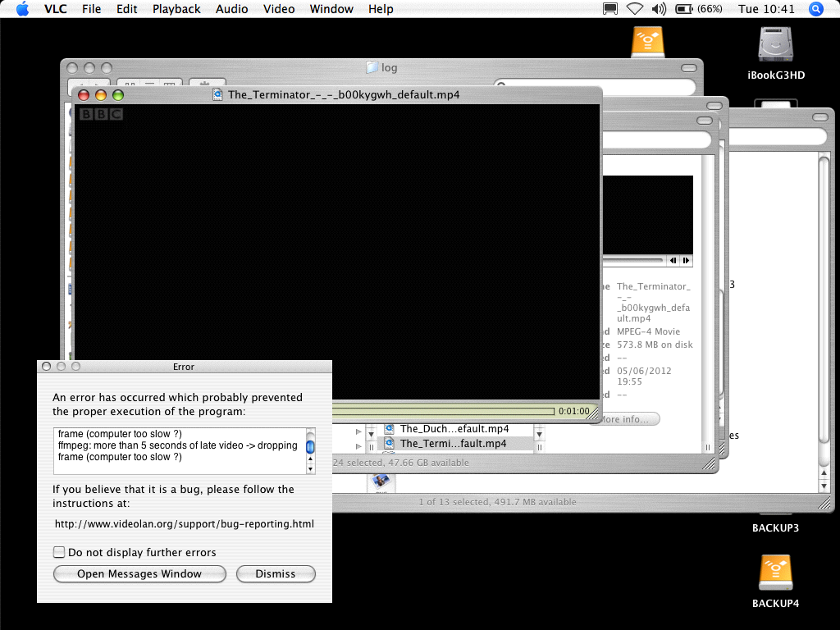The width and height of the screenshot is (840, 630).
Task: Click the volume speaker icon in the menu bar
Action: [659, 9]
